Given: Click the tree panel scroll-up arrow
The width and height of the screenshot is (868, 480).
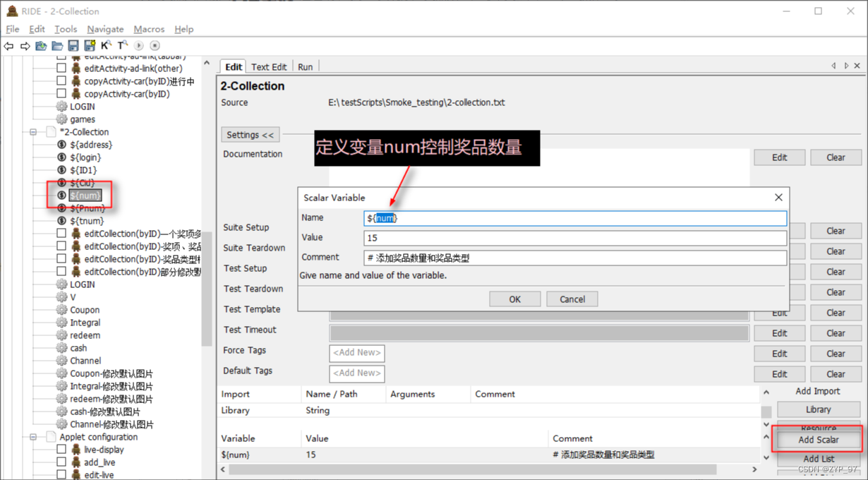Looking at the screenshot, I should 207,64.
